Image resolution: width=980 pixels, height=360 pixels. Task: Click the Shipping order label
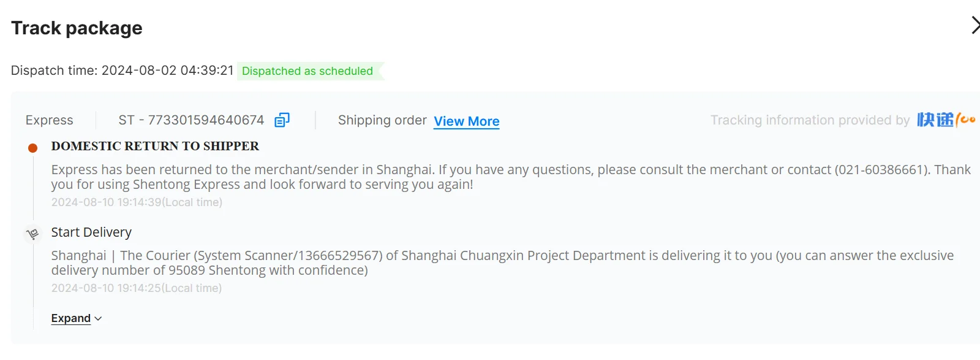coord(382,120)
